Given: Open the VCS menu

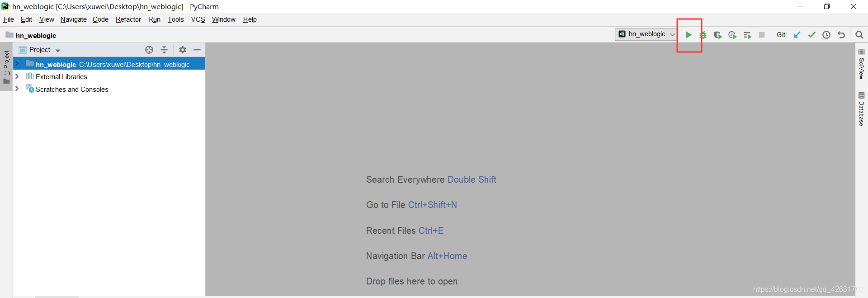Looking at the screenshot, I should tap(198, 19).
